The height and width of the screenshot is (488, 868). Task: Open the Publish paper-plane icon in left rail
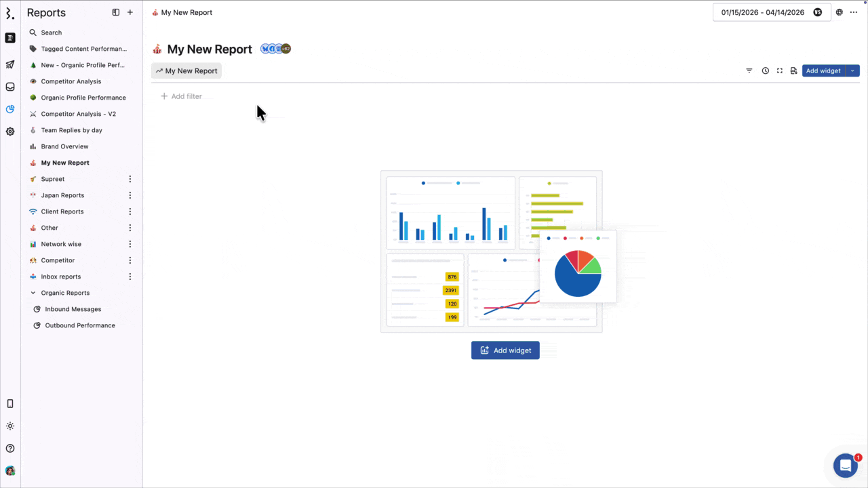point(10,65)
